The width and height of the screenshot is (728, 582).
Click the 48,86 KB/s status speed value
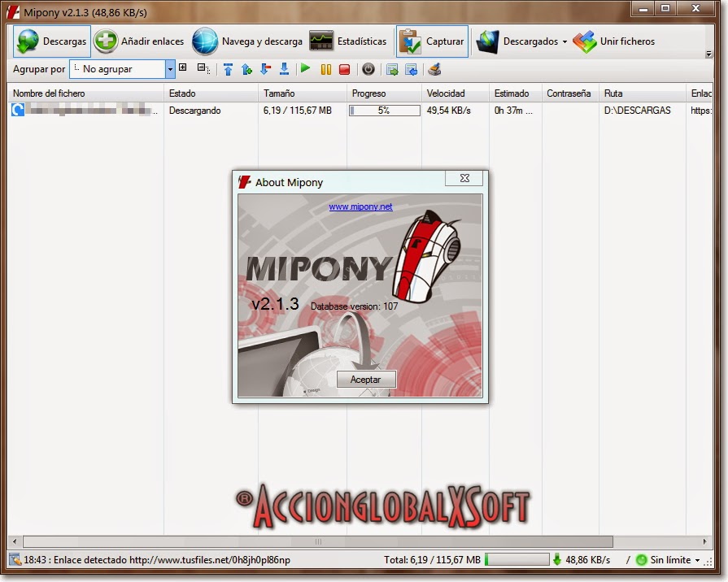tap(588, 560)
